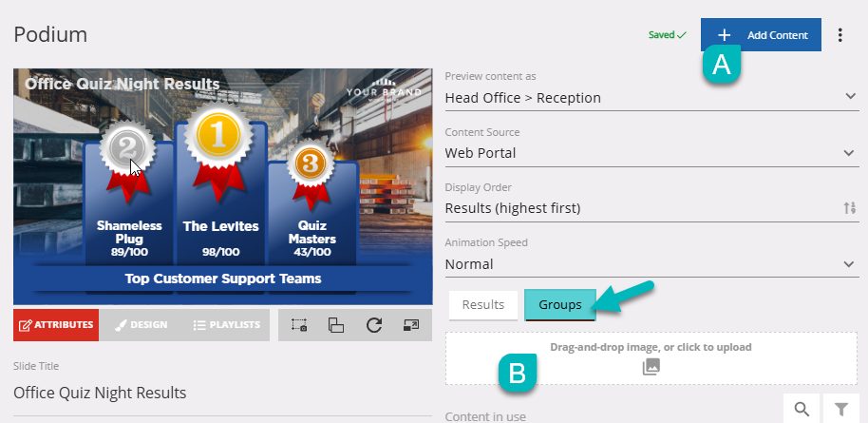Screen dimensions: 868x423
Task: Click the filter funnel icon
Action: coord(840,409)
